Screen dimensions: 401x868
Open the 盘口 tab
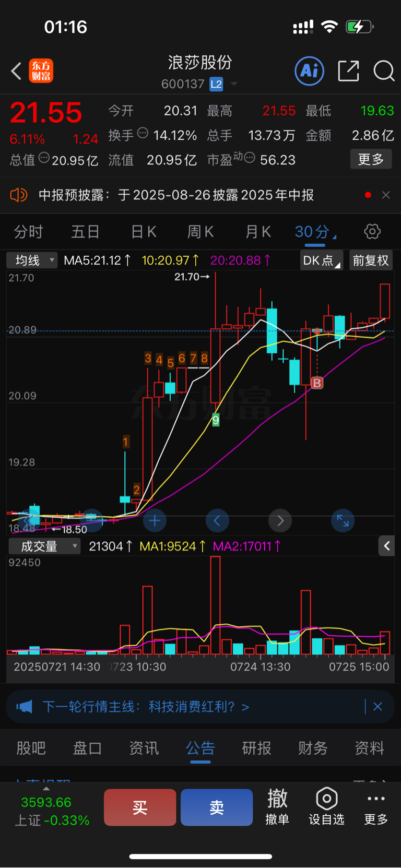pyautogui.click(x=87, y=748)
